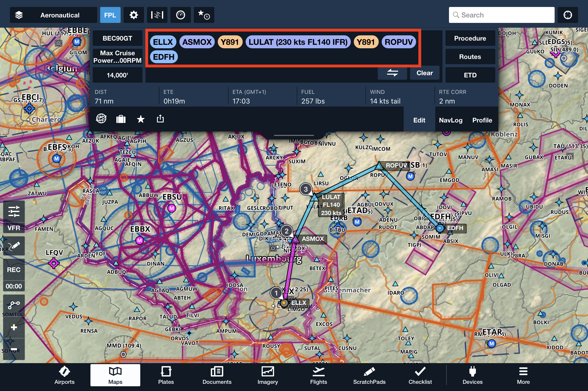
Task: Tap the EBSU airport symbol on map
Action: coord(172,208)
